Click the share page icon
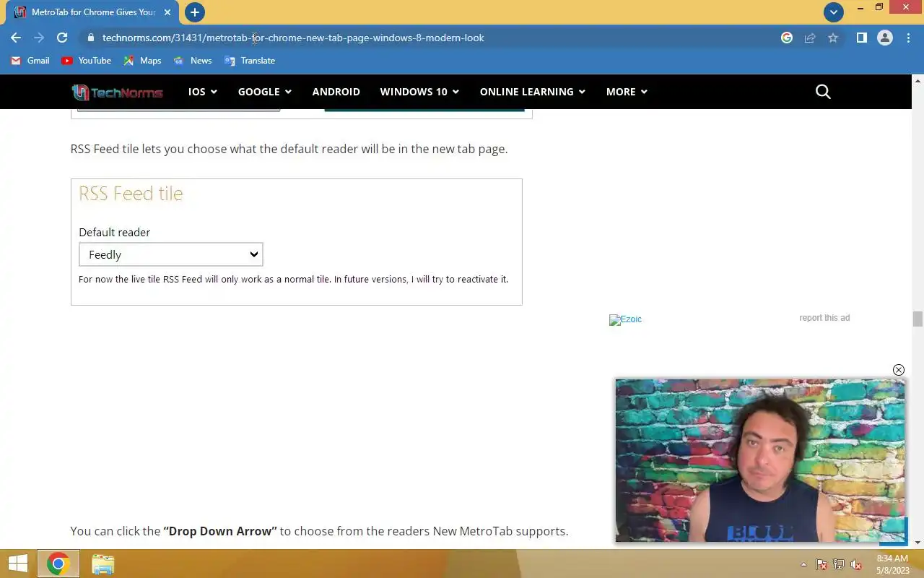This screenshot has width=924, height=578. point(810,38)
